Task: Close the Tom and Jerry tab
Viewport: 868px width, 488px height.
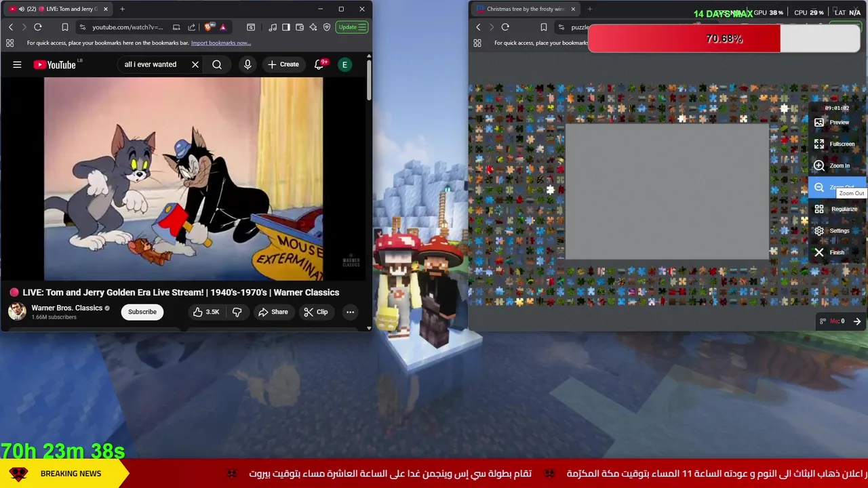Action: click(x=105, y=9)
